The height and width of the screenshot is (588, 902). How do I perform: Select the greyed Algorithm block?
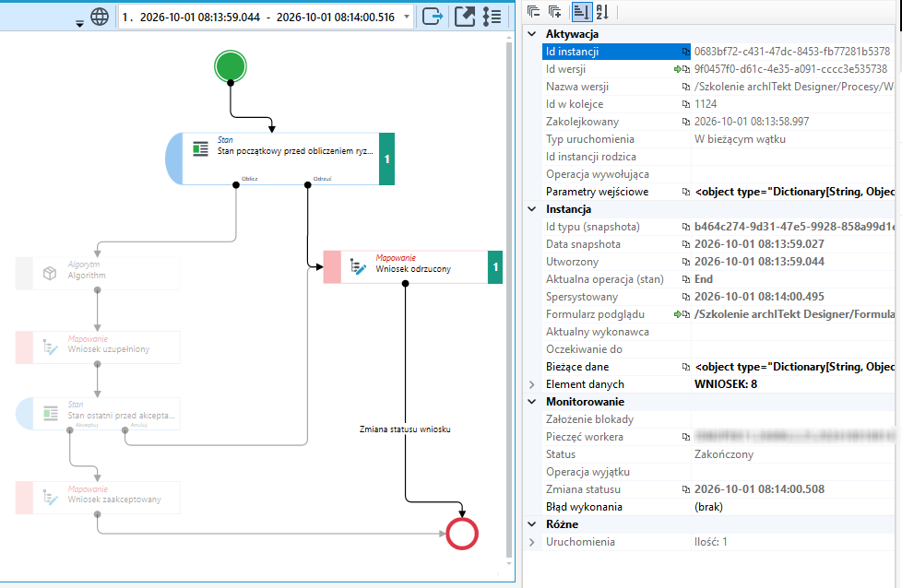pyautogui.click(x=98, y=274)
